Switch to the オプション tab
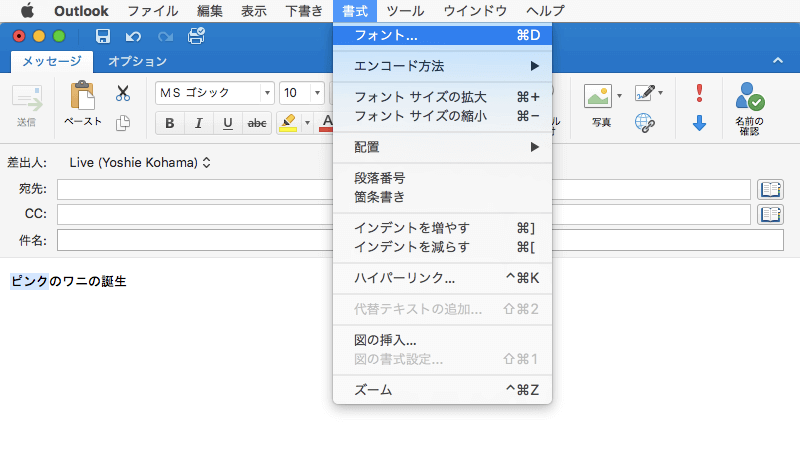800x450 pixels. tap(137, 61)
